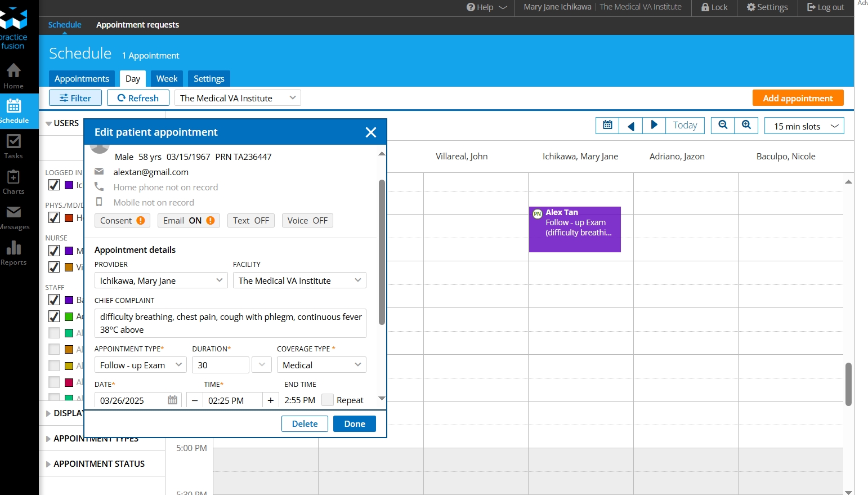Click the Filter button
The height and width of the screenshot is (495, 868).
click(x=75, y=98)
